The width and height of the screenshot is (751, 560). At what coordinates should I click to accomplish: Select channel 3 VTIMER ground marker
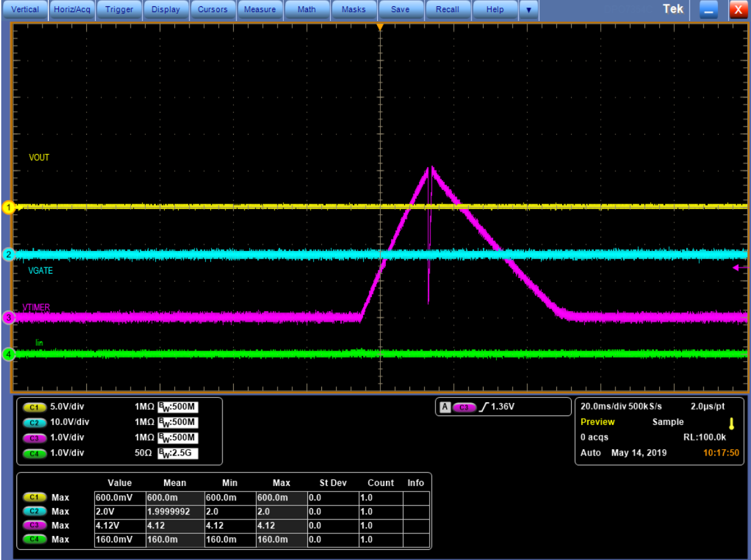(x=8, y=317)
